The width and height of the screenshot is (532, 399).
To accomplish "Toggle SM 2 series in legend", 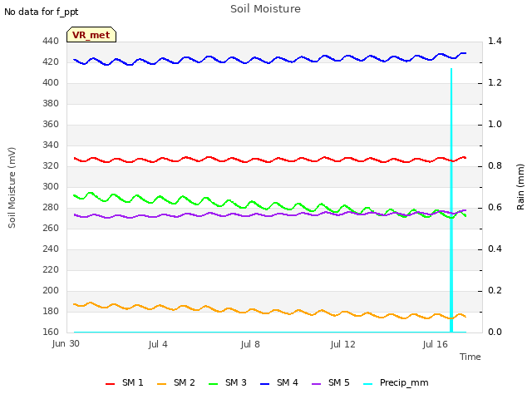I will pyautogui.click(x=175, y=383).
